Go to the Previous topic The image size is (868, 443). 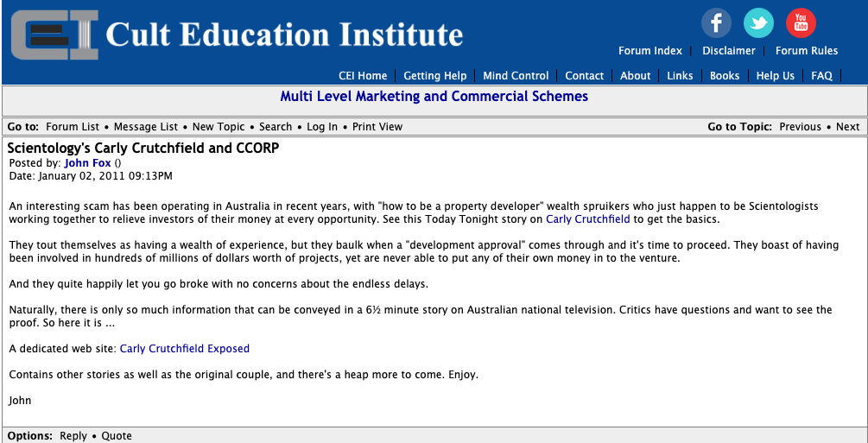coord(801,127)
